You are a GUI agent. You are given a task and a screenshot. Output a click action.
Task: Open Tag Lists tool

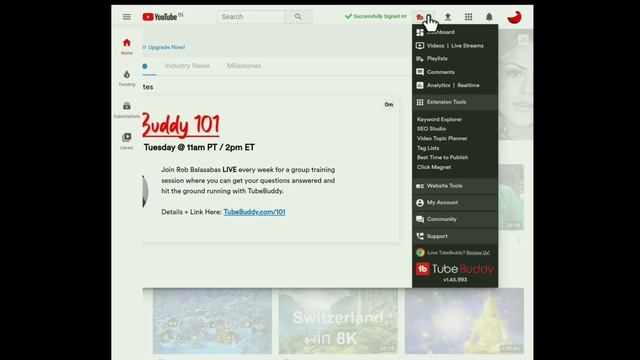coord(428,148)
